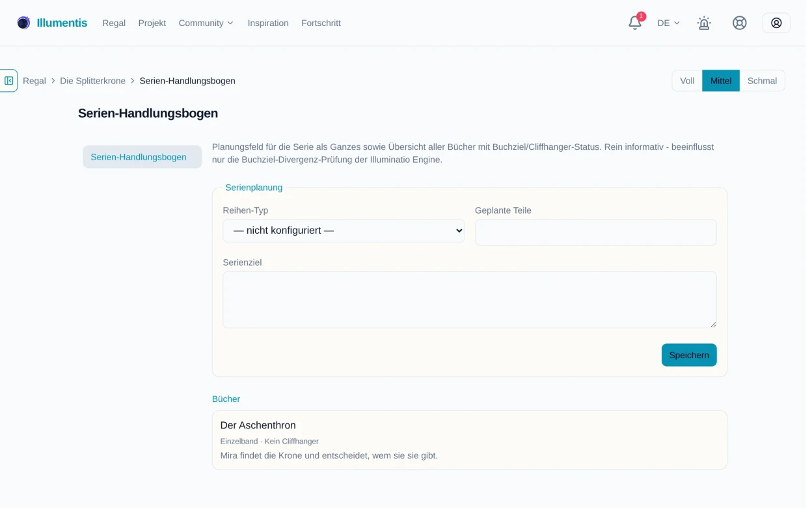812x508 pixels.
Task: Open the Reihen-Typ dropdown
Action: click(x=344, y=231)
